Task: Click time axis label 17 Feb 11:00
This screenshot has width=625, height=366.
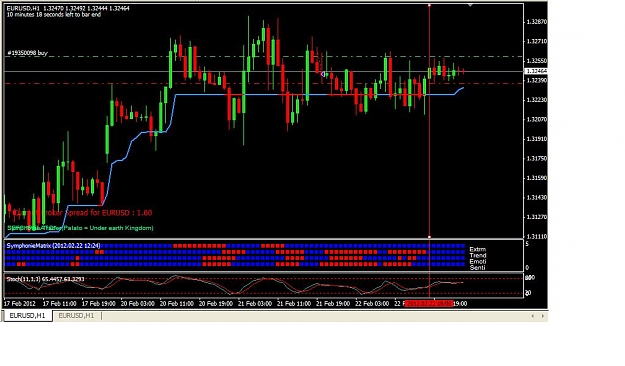Action: (59, 304)
